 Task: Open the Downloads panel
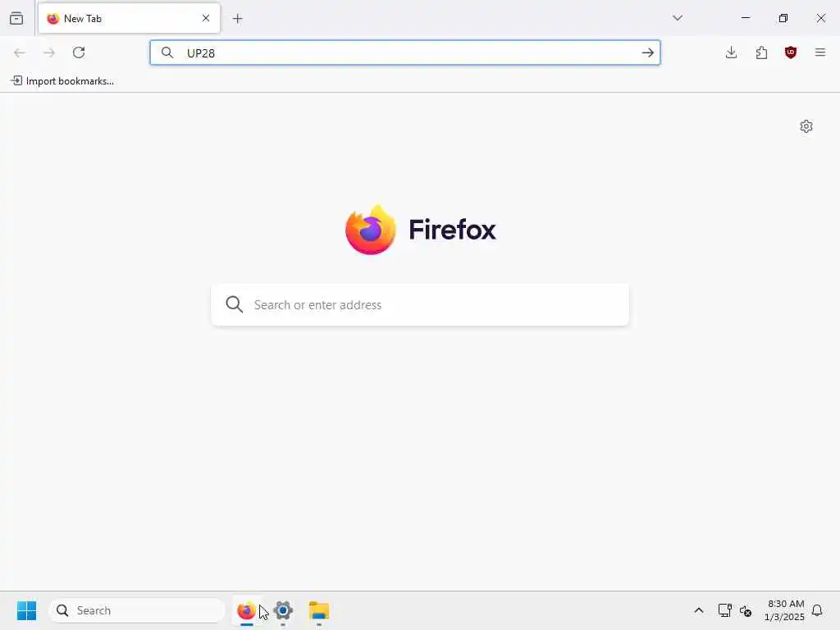[x=731, y=52]
